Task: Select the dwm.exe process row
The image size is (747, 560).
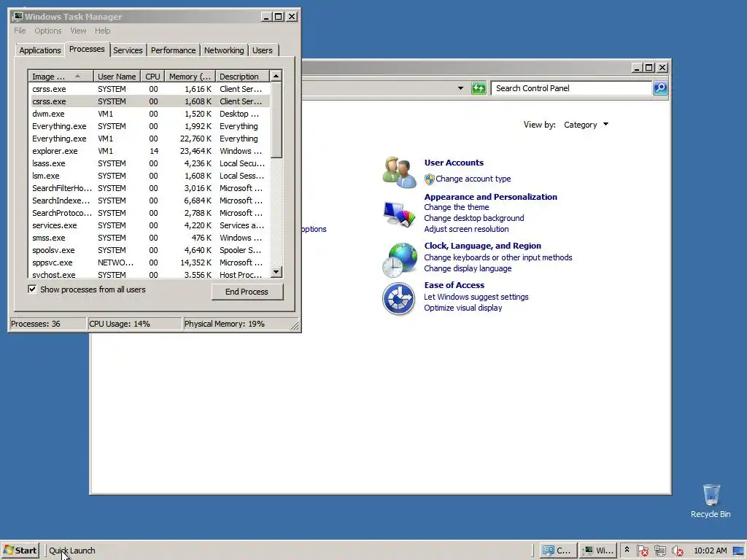Action: 149,114
